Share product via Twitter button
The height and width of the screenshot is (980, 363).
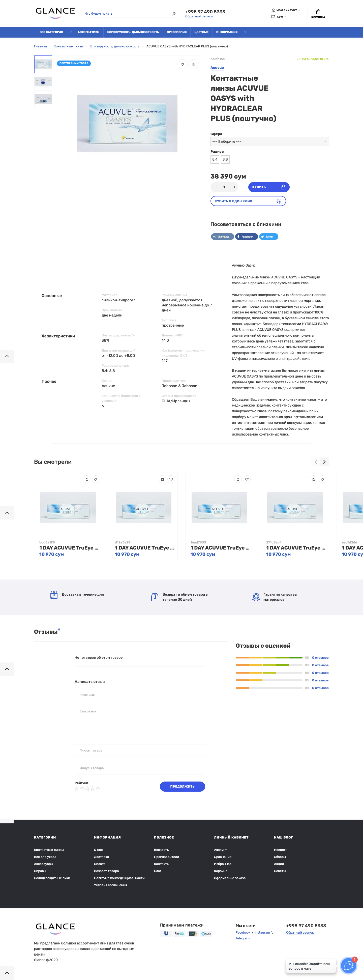coord(268,237)
